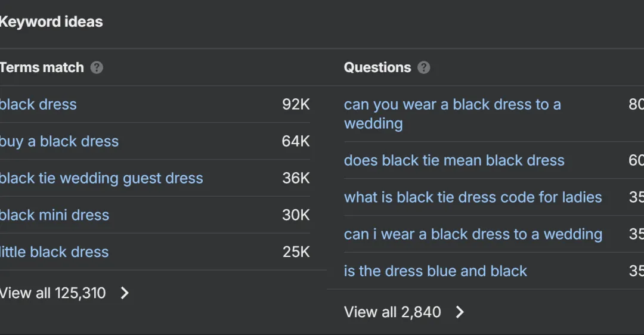Open the "black dress" keyword

[x=39, y=104]
